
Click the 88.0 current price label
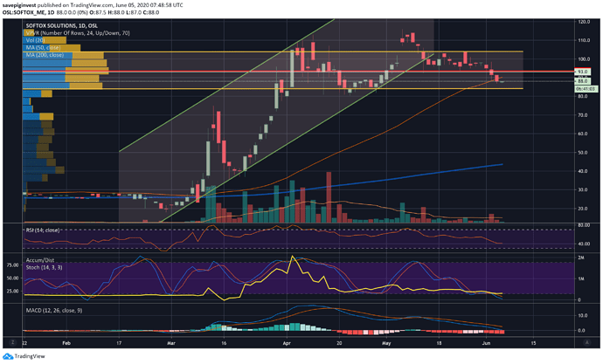click(582, 81)
